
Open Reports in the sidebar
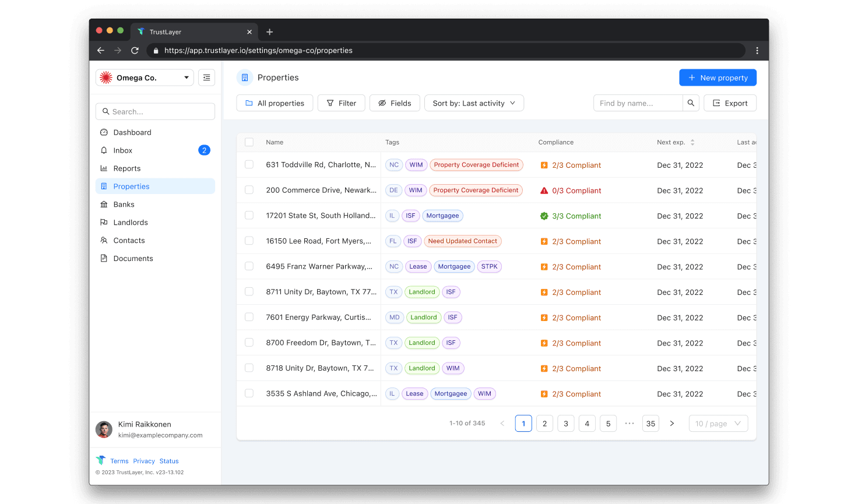tap(155, 168)
